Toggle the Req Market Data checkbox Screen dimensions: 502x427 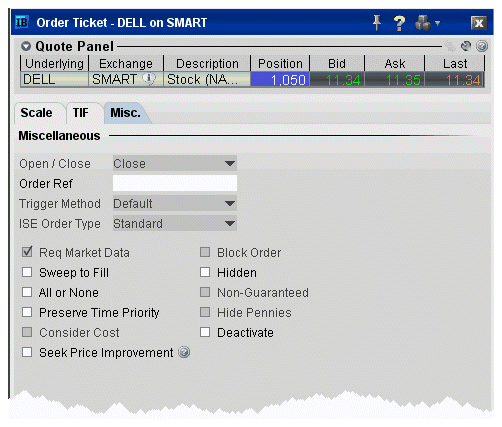tap(27, 252)
